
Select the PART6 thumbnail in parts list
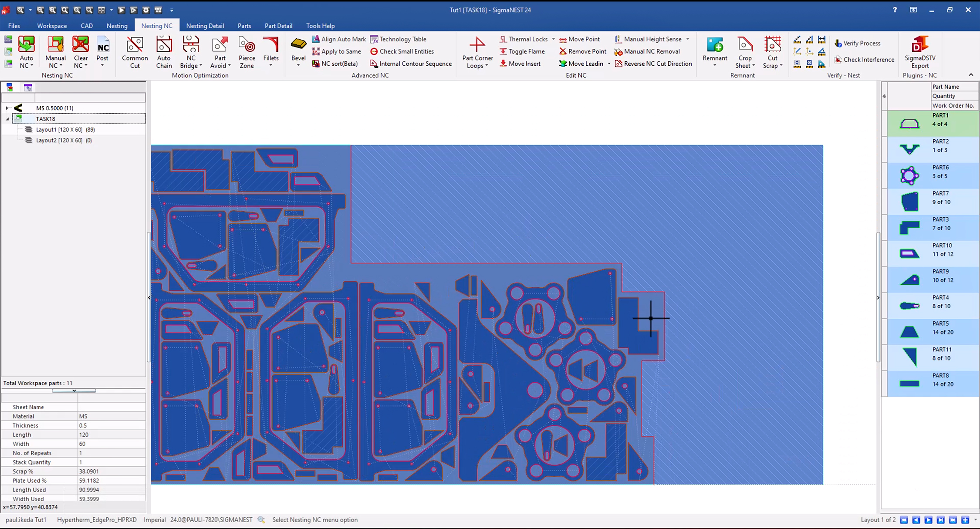click(909, 176)
